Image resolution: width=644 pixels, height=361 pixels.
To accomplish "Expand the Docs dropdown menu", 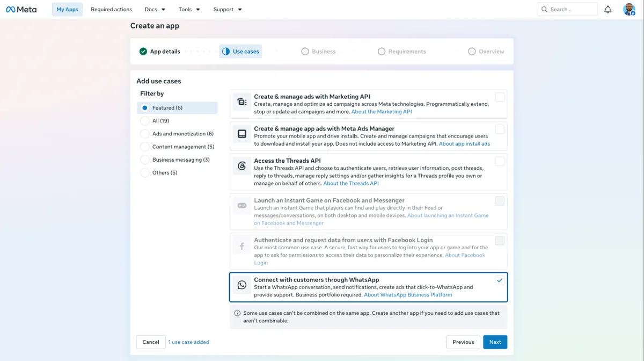I will [x=155, y=9].
